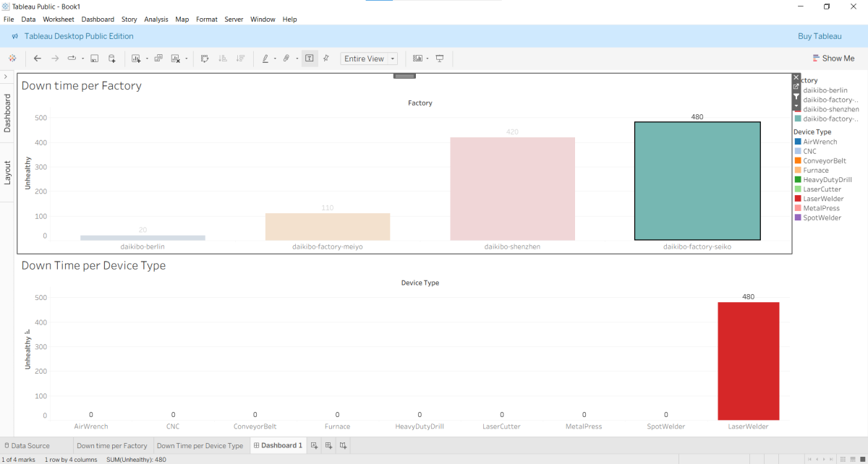Image resolution: width=868 pixels, height=464 pixels.
Task: Click LaserWelder red color legend swatch
Action: click(798, 199)
